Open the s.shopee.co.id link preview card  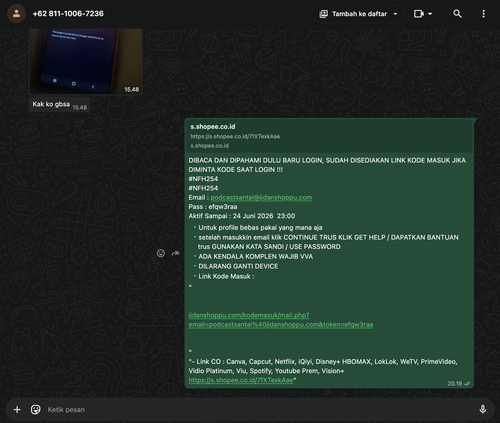coord(329,136)
